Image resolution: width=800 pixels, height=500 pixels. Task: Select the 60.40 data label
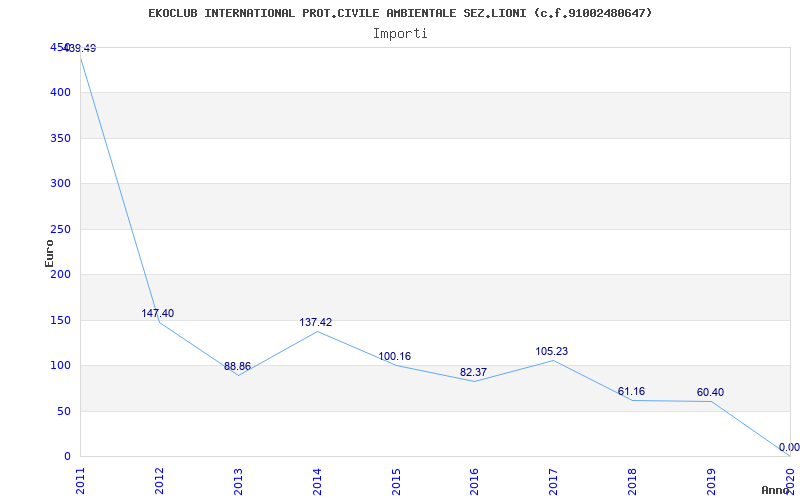[x=710, y=392]
